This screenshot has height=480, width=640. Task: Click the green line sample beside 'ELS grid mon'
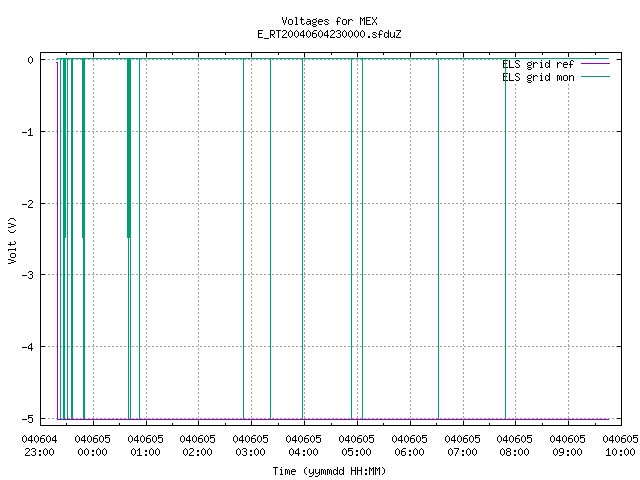pos(595,77)
